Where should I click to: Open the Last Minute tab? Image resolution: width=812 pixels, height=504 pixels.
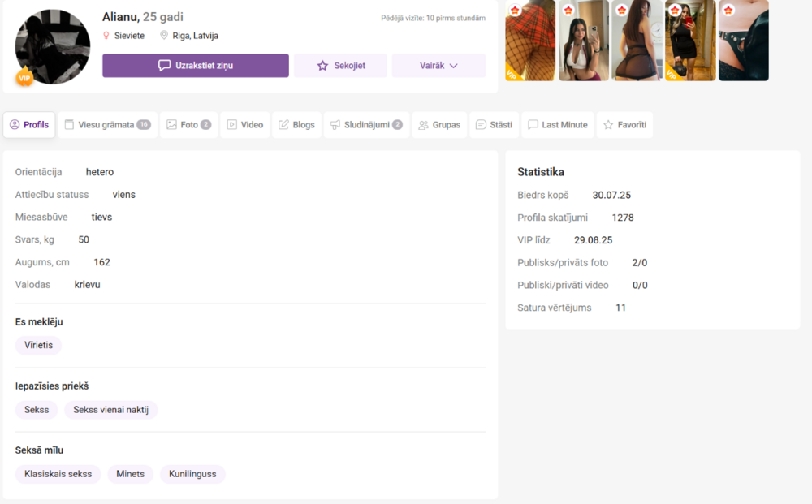(x=557, y=125)
